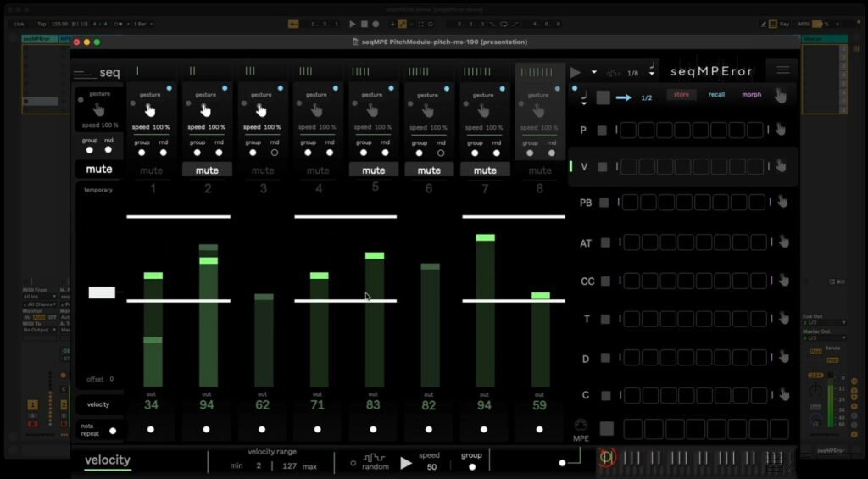
Task: Adjust the velocity bar of sequence 3
Action: pyautogui.click(x=264, y=340)
